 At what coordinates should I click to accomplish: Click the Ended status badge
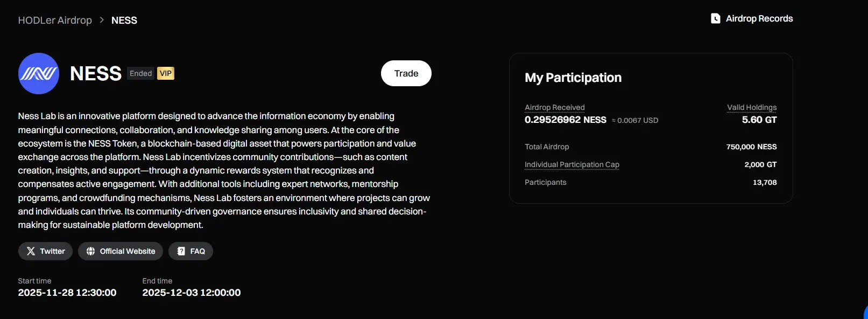[x=140, y=73]
